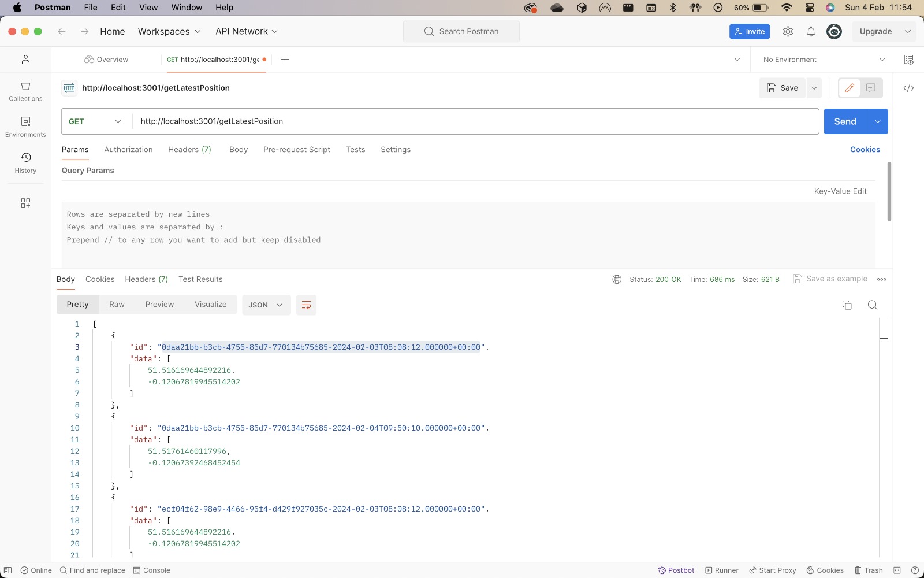Open the Environments sidebar panel

25,127
